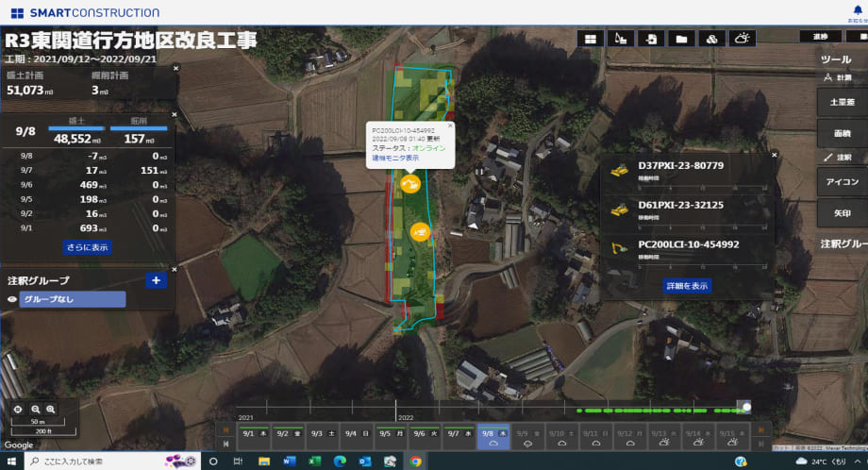Select the 9/1 date tab
Screen dimensions: 868x470
254,437
